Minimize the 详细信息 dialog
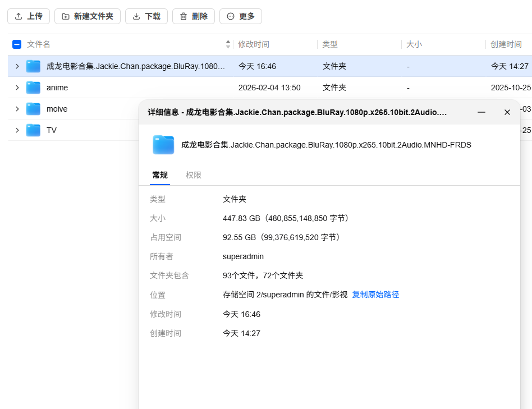Image resolution: width=532 pixels, height=409 pixels. (481, 112)
